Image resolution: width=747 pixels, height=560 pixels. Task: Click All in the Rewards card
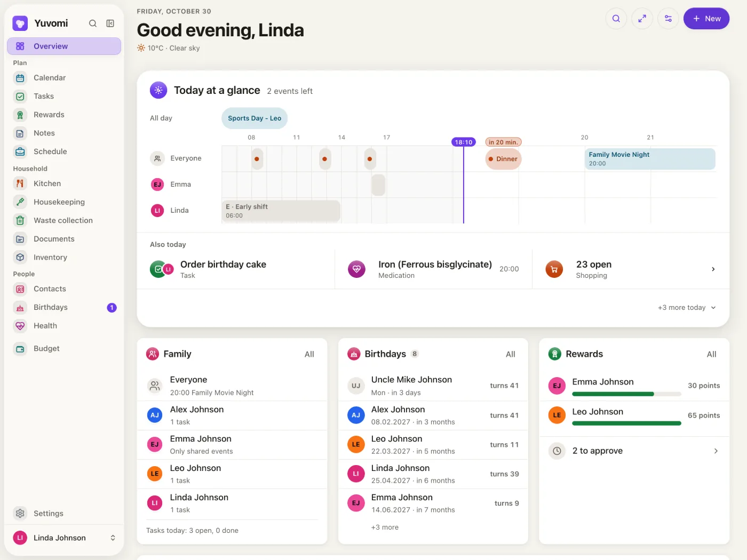pos(712,354)
